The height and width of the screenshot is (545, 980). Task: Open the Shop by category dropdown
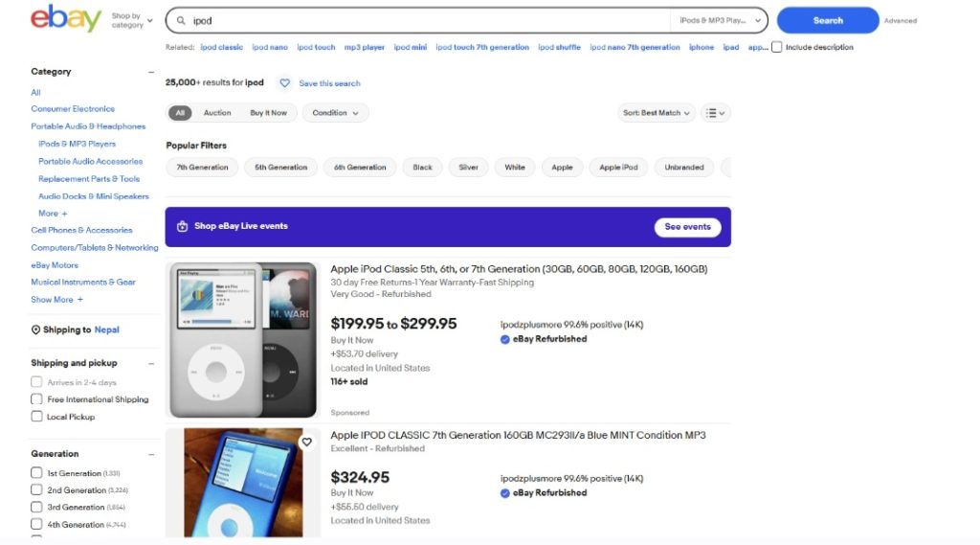click(131, 20)
